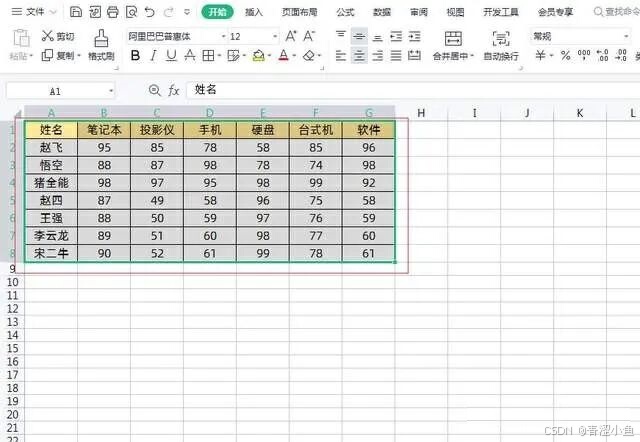Click the command search box
This screenshot has width=640, height=442.
[x=616, y=12]
